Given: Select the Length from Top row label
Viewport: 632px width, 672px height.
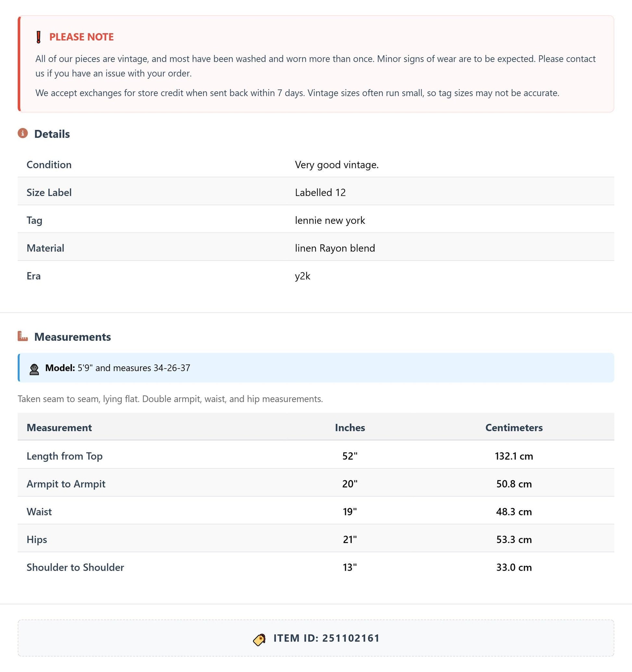Looking at the screenshot, I should pyautogui.click(x=65, y=456).
